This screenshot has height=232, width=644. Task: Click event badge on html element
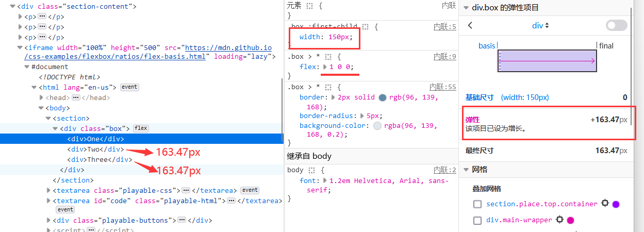pos(129,87)
